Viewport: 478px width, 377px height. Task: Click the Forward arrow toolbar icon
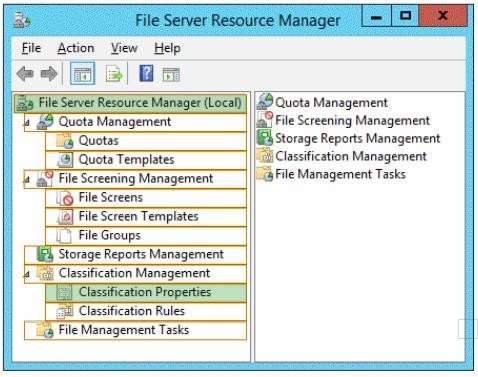point(49,74)
